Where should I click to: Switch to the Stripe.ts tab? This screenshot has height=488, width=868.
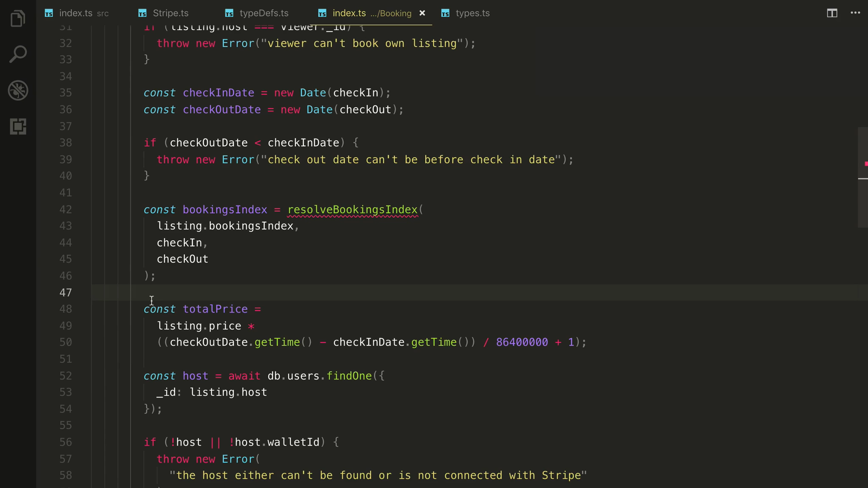(x=170, y=13)
